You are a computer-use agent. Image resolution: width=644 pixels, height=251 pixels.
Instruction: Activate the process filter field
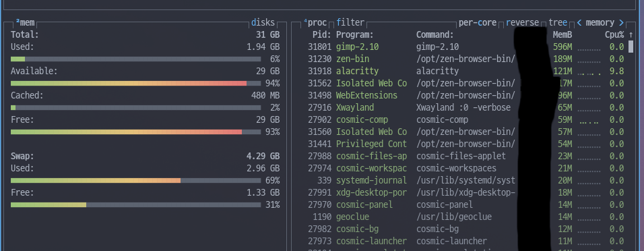click(350, 23)
